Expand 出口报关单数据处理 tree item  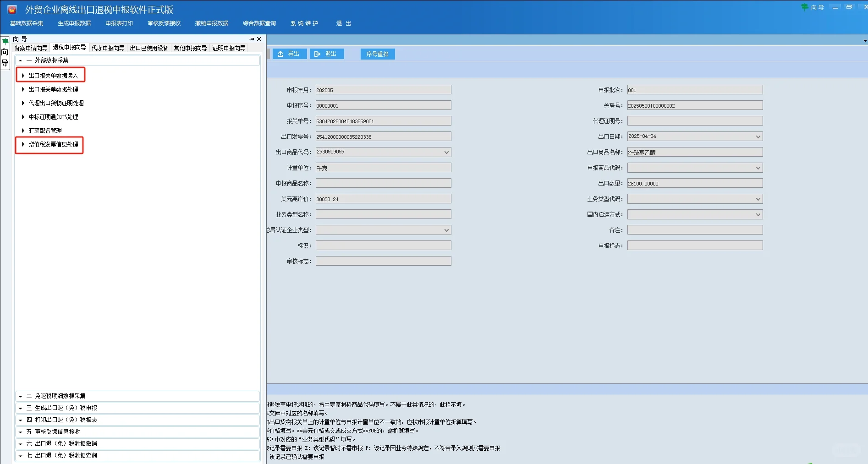(x=23, y=89)
